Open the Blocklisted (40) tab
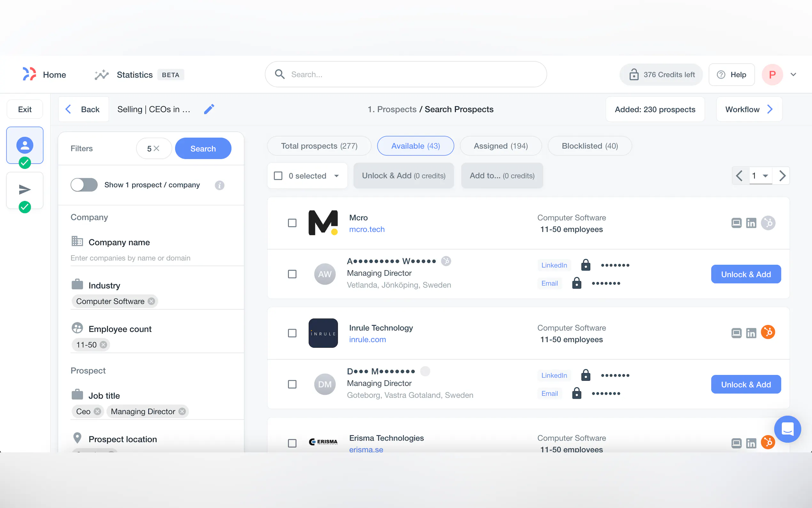The image size is (812, 508). click(x=589, y=146)
